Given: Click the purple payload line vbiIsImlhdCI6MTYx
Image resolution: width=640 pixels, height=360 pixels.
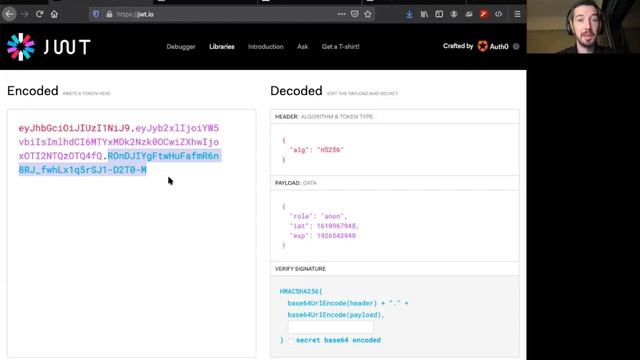Looking at the screenshot, I should [x=119, y=142].
